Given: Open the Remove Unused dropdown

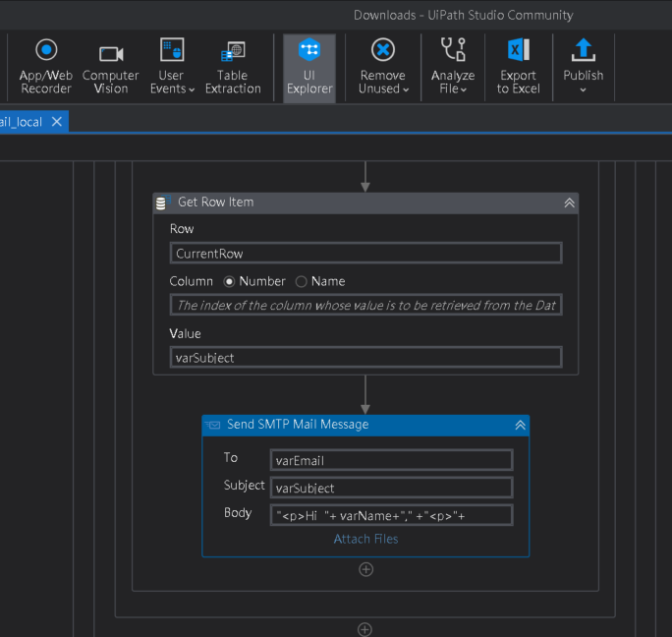Looking at the screenshot, I should [383, 67].
